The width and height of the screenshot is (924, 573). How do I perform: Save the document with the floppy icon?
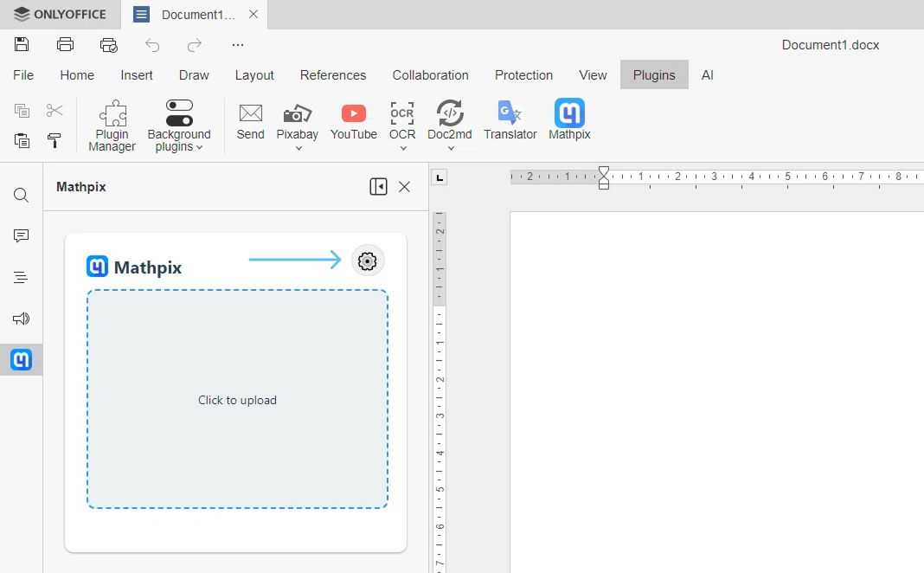[x=22, y=44]
